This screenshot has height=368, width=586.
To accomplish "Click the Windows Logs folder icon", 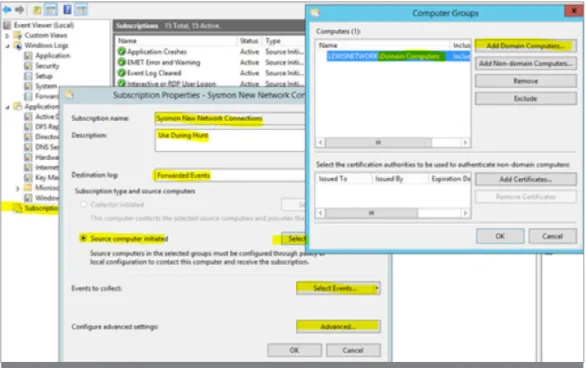I will [x=18, y=46].
